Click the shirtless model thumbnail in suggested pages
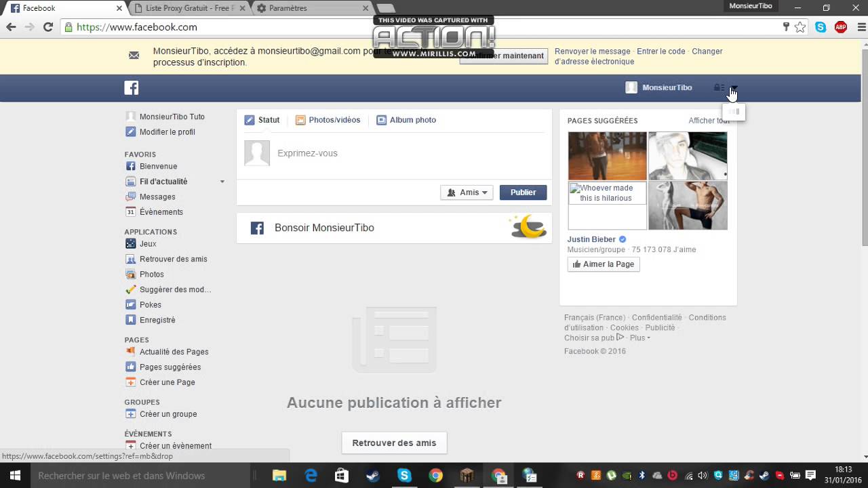The height and width of the screenshot is (488, 868). (688, 205)
